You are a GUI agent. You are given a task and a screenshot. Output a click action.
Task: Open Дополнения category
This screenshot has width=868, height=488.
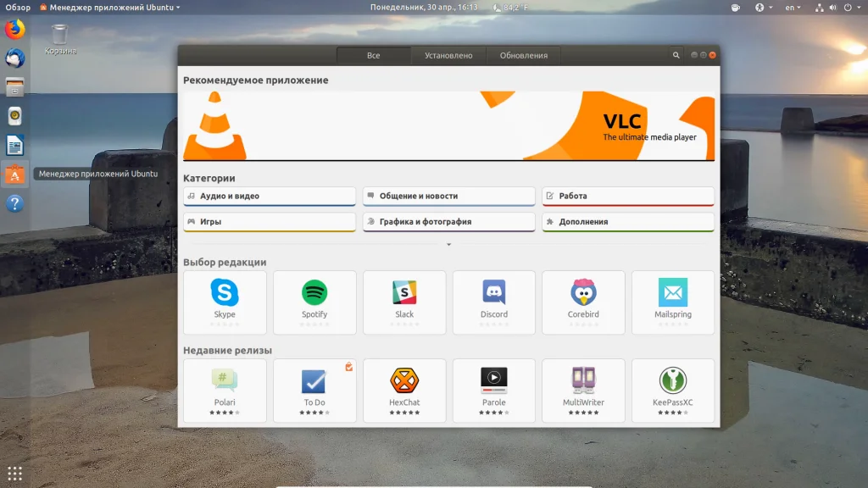pos(628,221)
